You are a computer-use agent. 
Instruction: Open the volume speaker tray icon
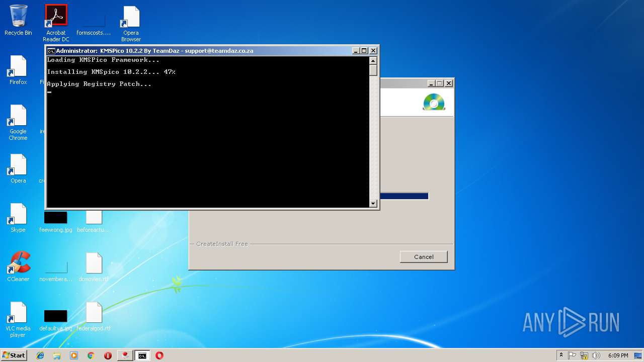[596, 355]
